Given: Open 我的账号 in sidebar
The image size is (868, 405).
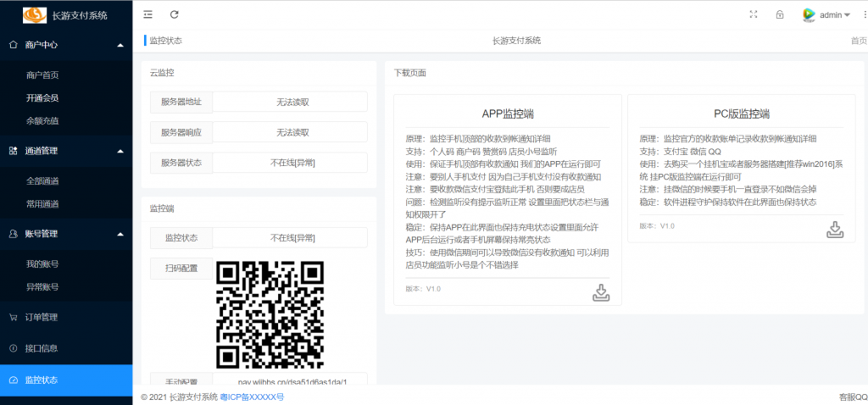Looking at the screenshot, I should click(x=42, y=264).
